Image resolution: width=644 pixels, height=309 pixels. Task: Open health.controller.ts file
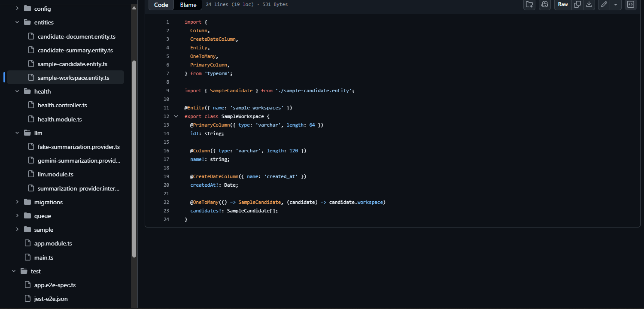tap(62, 105)
